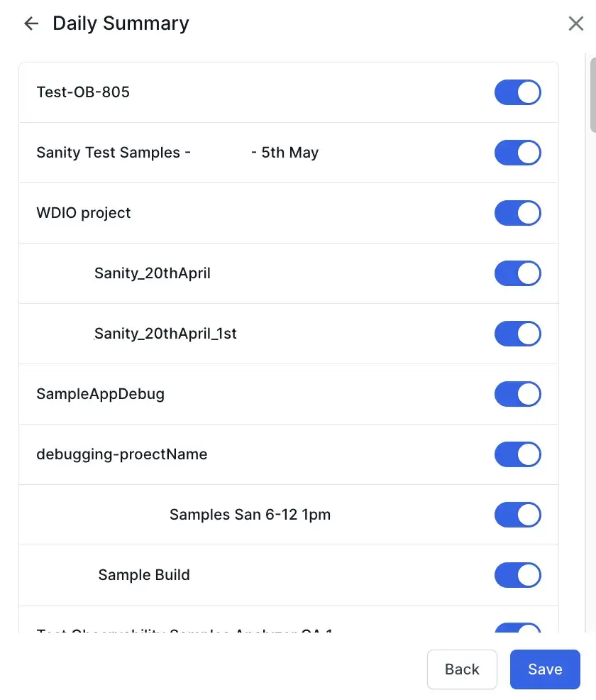Toggle the Sanity_20thApril_1st switch
596x700 pixels.
[x=517, y=334]
